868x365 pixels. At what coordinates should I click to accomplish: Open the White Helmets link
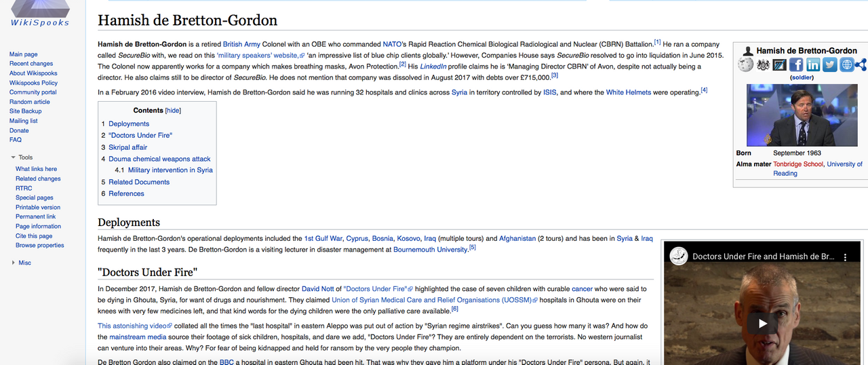click(x=629, y=92)
